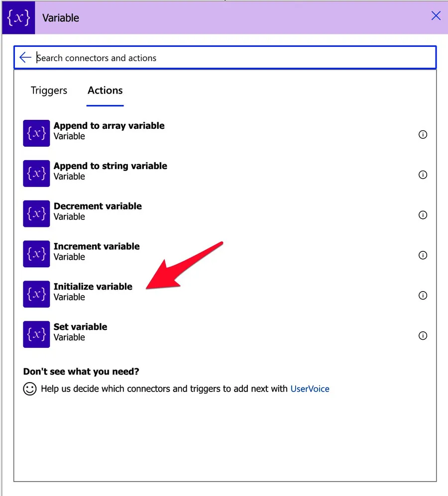Screen dimensions: 448x496
Task: Switch to the Triggers tab
Action: pos(49,91)
